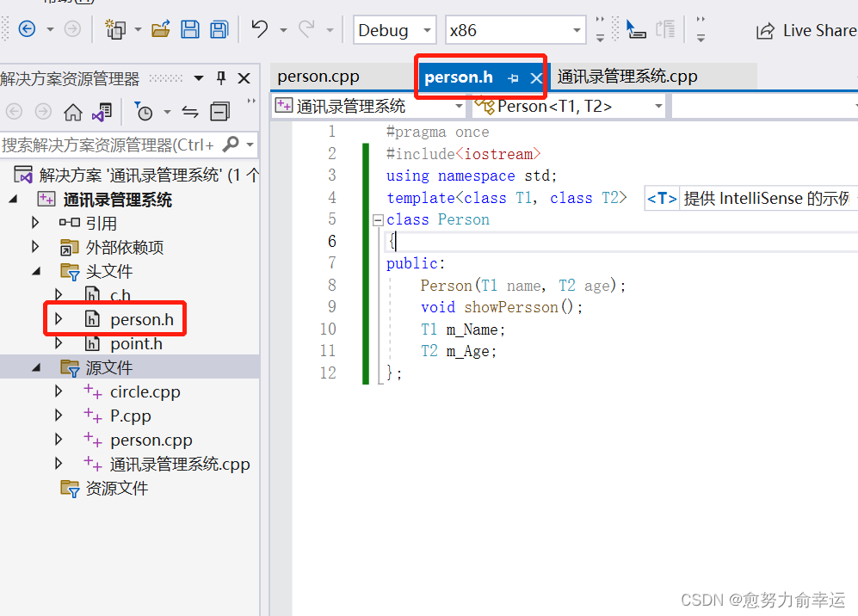Image resolution: width=858 pixels, height=616 pixels.
Task: Click the Undo icon
Action: point(259,28)
